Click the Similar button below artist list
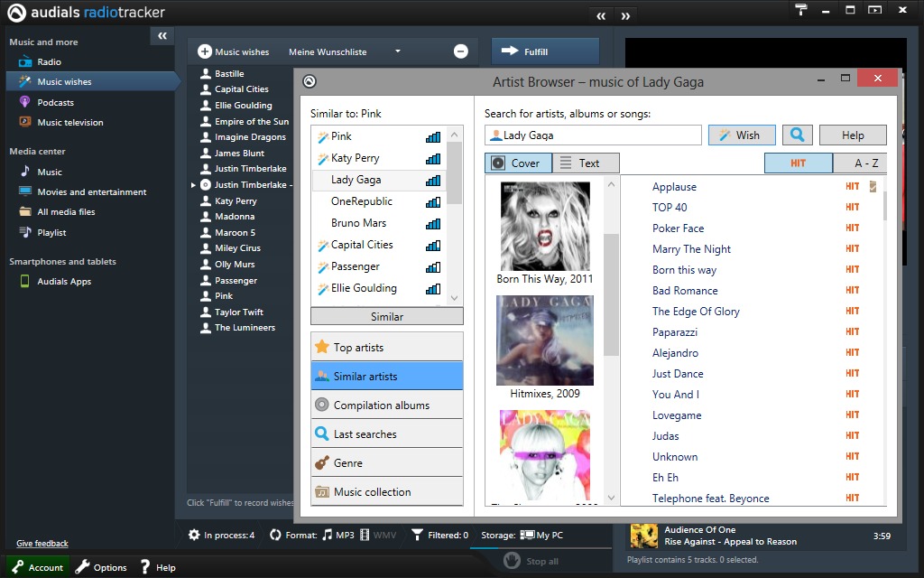This screenshot has height=578, width=924. pos(387,316)
